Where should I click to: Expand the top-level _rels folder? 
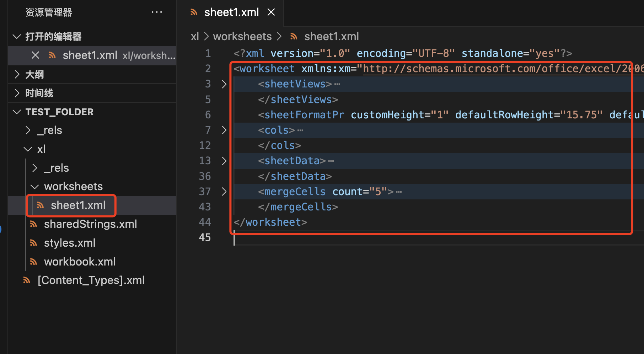(28, 130)
